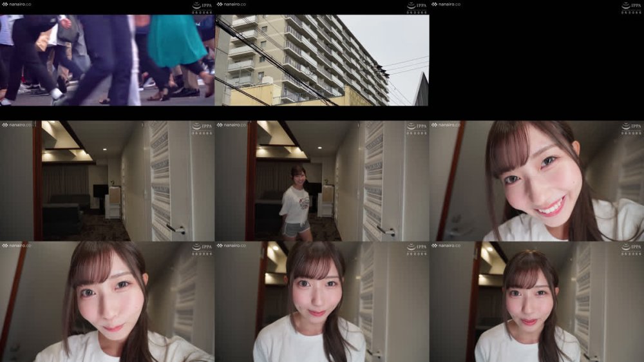Image resolution: width=644 pixels, height=362 pixels.
Task: Select the completely black frame
Action: pyautogui.click(x=537, y=60)
